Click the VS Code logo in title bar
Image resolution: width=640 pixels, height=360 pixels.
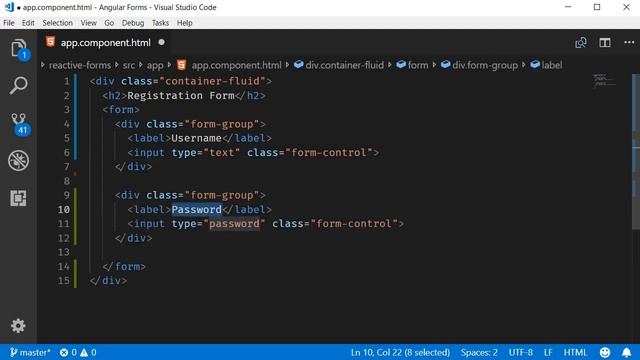9,7
